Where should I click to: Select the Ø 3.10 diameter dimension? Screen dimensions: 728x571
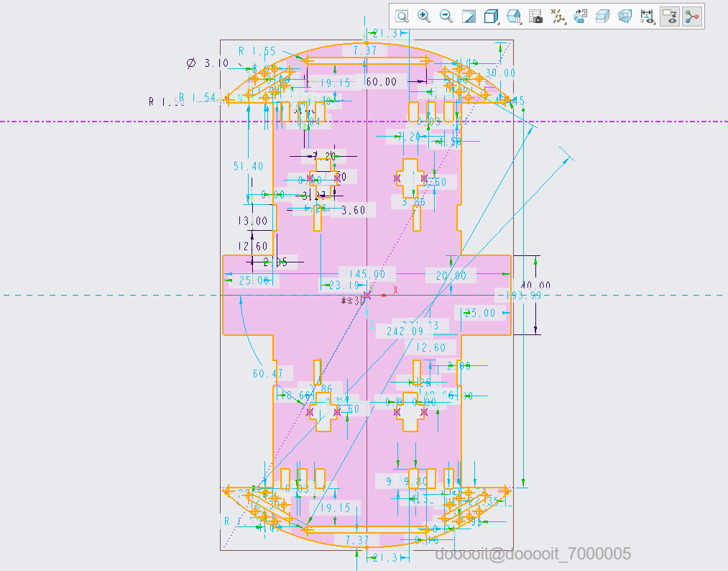208,63
